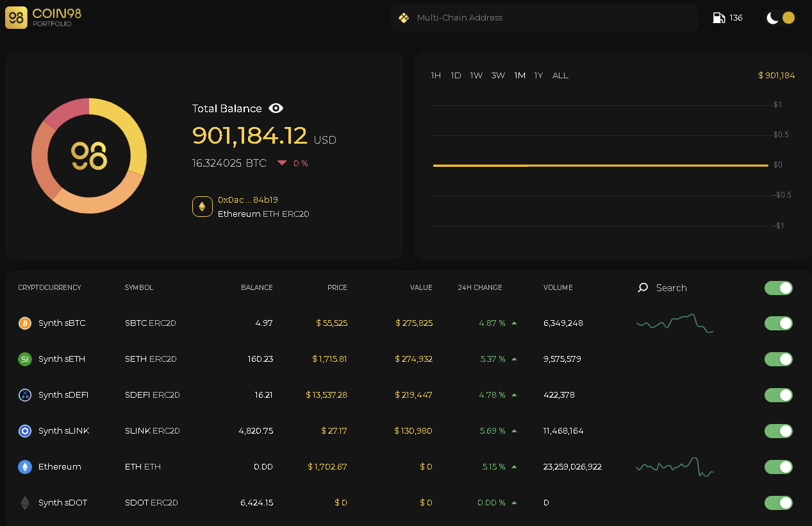Click the $ 1,715.81 price
Image resolution: width=812 pixels, height=526 pixels.
tap(329, 359)
